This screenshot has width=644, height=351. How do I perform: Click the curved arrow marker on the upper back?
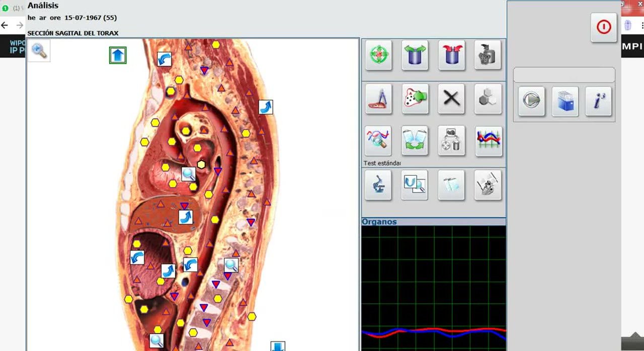pyautogui.click(x=266, y=107)
